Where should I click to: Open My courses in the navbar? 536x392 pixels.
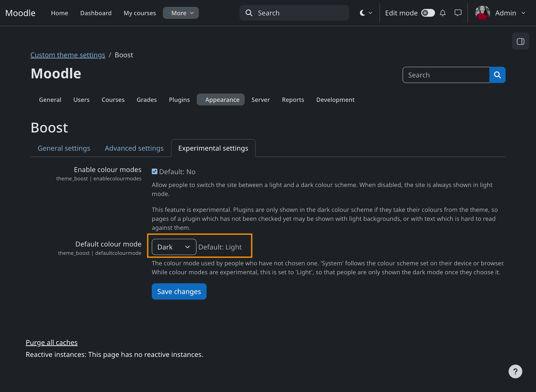pyautogui.click(x=140, y=13)
